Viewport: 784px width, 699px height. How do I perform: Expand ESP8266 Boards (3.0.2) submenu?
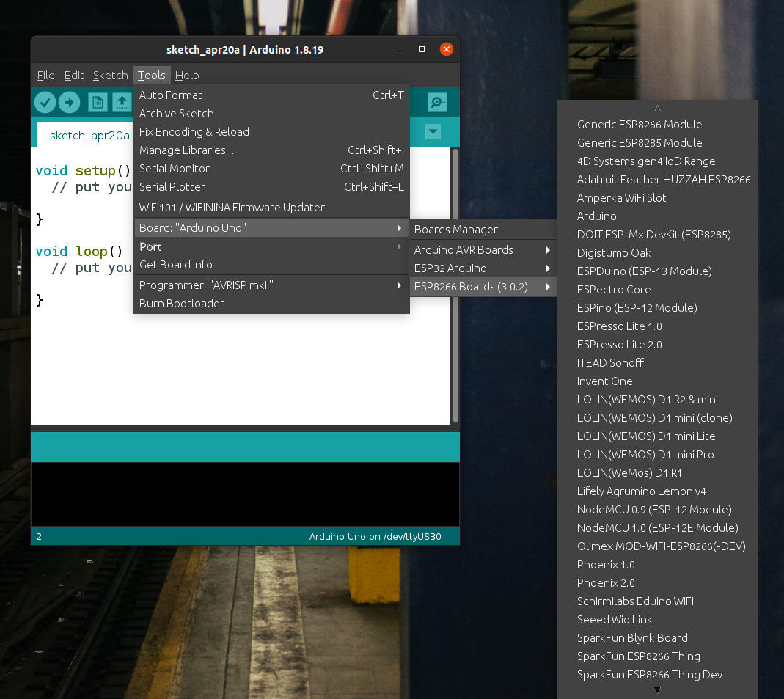483,287
